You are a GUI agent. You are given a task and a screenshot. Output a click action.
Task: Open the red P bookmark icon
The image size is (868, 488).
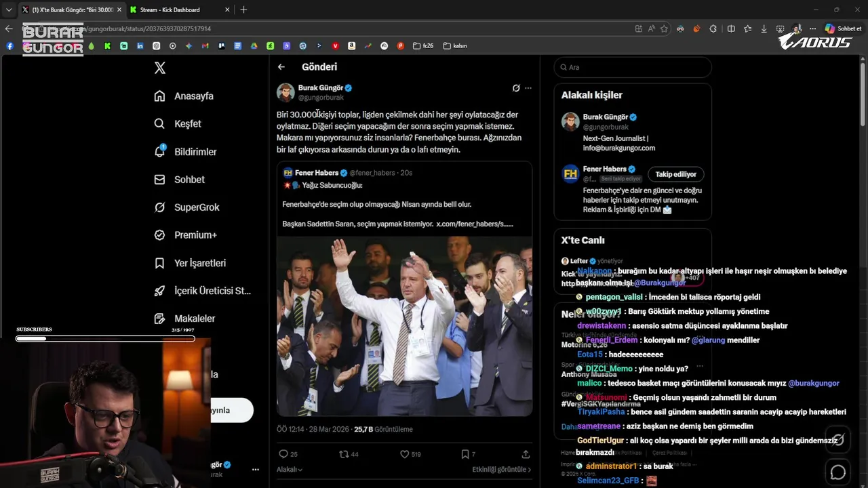(400, 46)
